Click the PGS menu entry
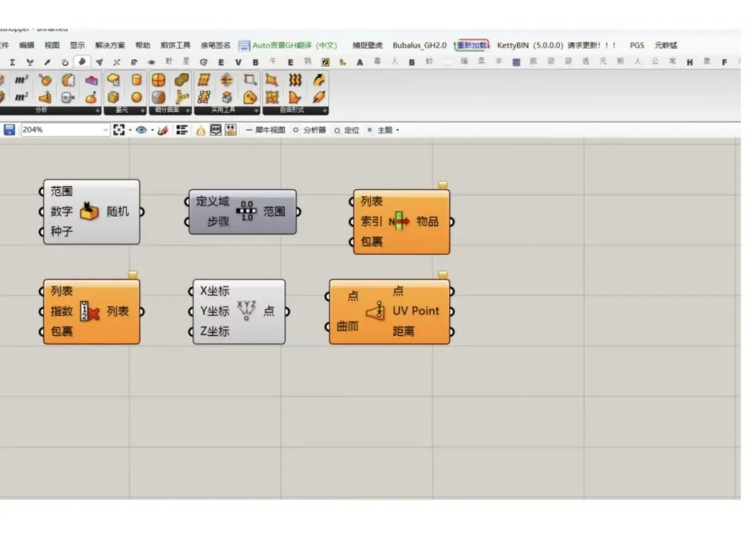This screenshot has height=534, width=756. [637, 45]
